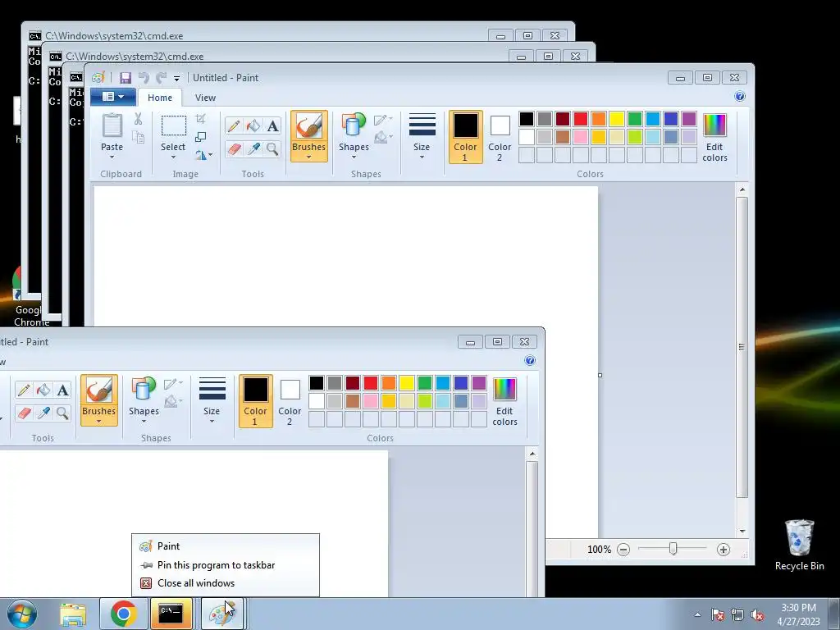Expand Shapes gallery in front Paint window
Image resolution: width=840 pixels, height=630 pixels.
(144, 416)
